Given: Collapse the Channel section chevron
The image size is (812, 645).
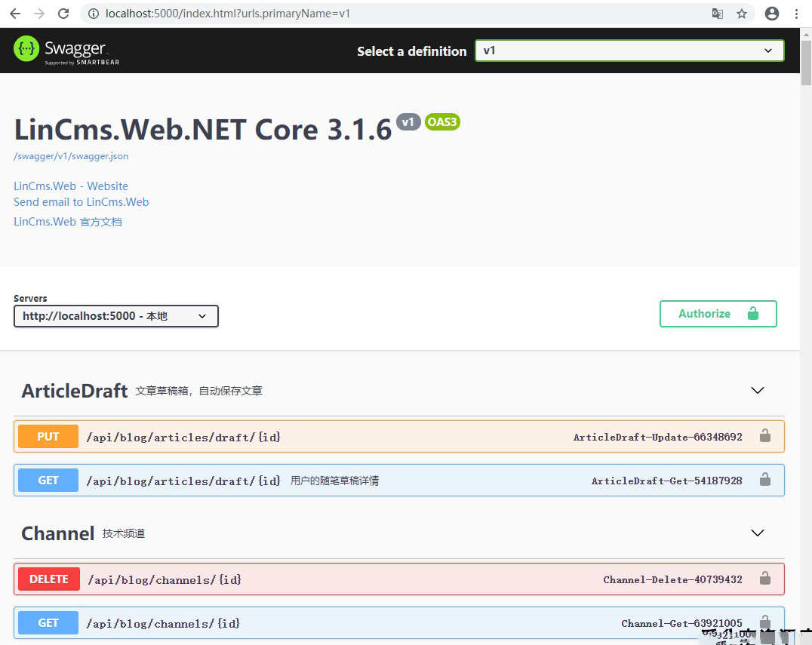Looking at the screenshot, I should point(757,533).
